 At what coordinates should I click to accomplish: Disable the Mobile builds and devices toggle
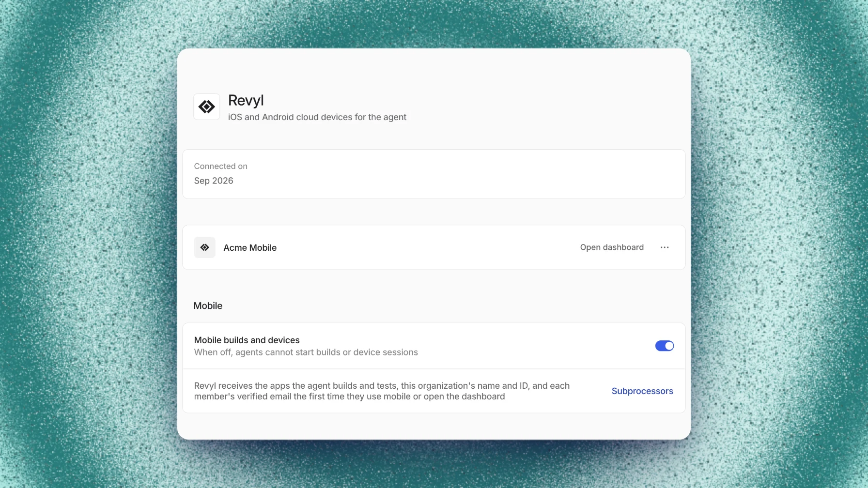665,346
